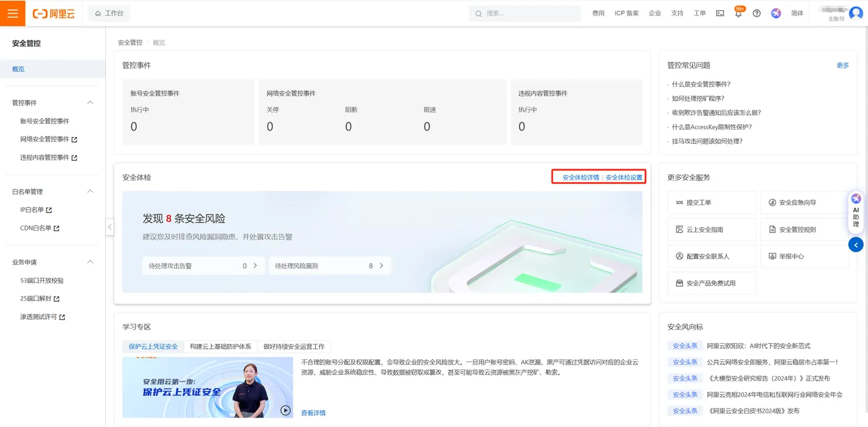The height and width of the screenshot is (427, 868).
Task: Click the 账号安全管控事件 statistics card
Action: coord(188,112)
